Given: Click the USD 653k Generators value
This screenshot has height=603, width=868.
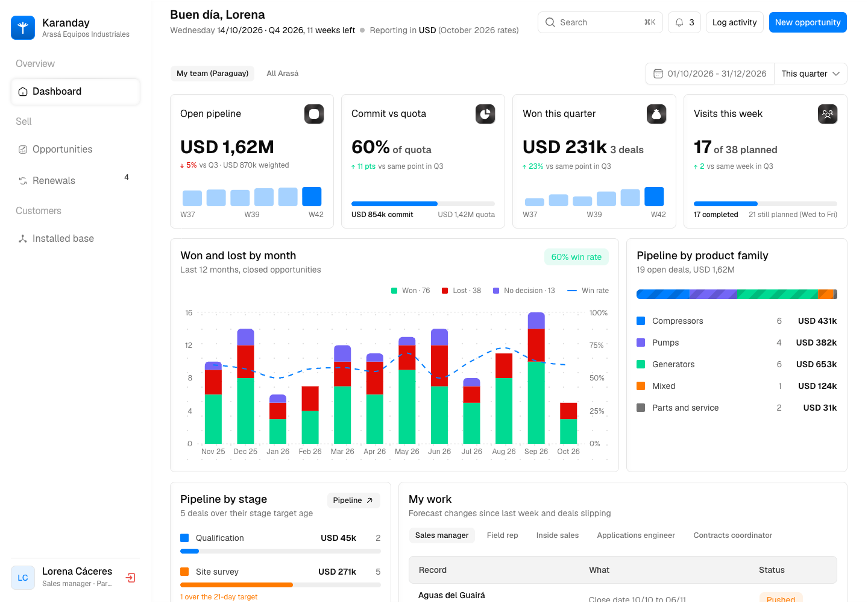Looking at the screenshot, I should [816, 364].
